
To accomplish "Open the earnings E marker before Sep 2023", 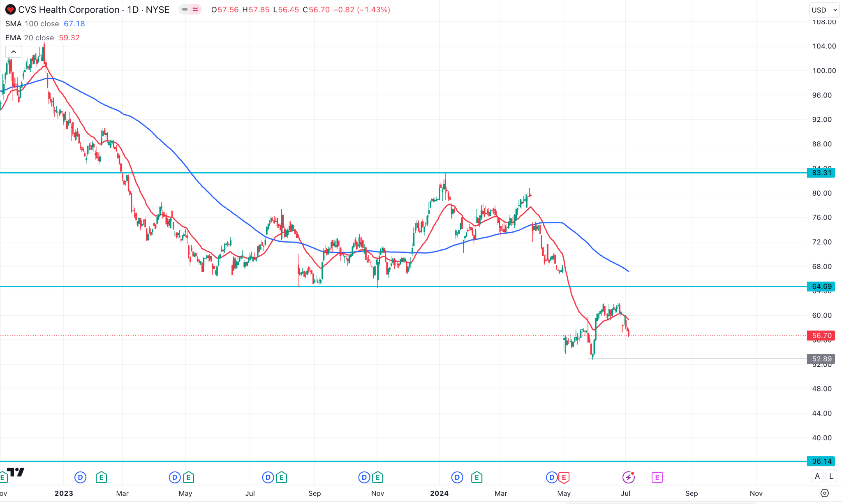I will pyautogui.click(x=281, y=477).
